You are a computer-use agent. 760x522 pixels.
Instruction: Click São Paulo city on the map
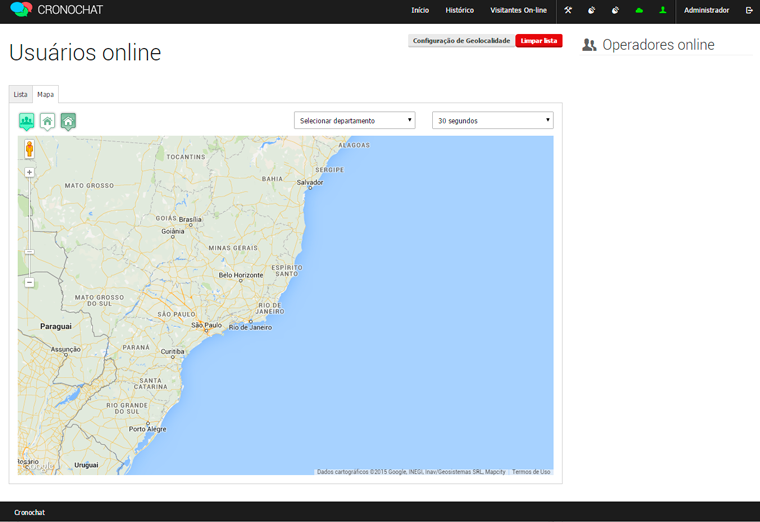206,325
